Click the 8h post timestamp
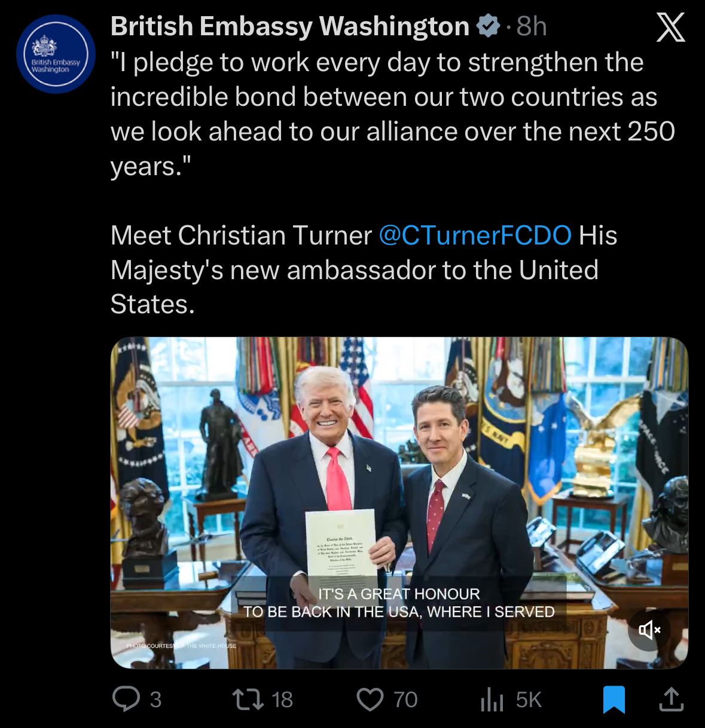This screenshot has width=705, height=728. coord(532,26)
